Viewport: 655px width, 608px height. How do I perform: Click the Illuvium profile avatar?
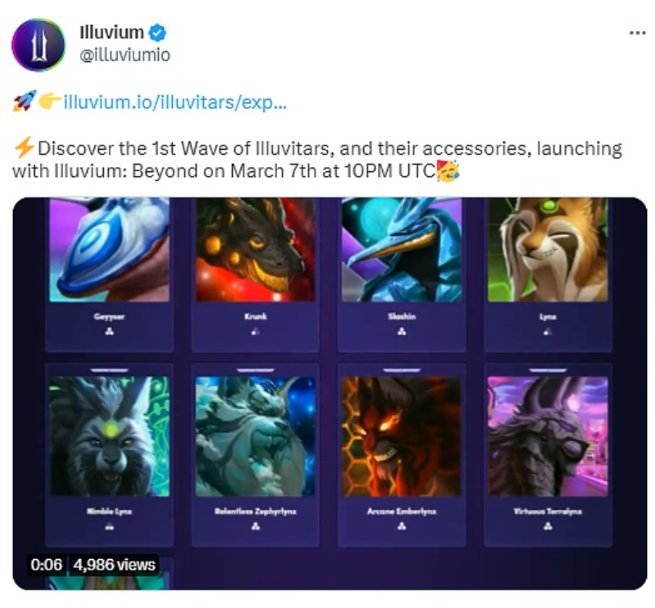pos(38,45)
